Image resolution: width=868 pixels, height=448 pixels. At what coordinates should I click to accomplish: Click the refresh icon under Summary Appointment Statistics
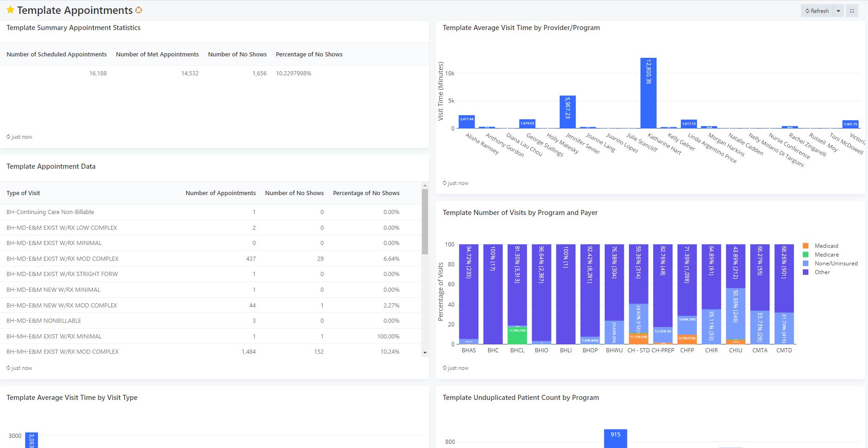point(8,137)
